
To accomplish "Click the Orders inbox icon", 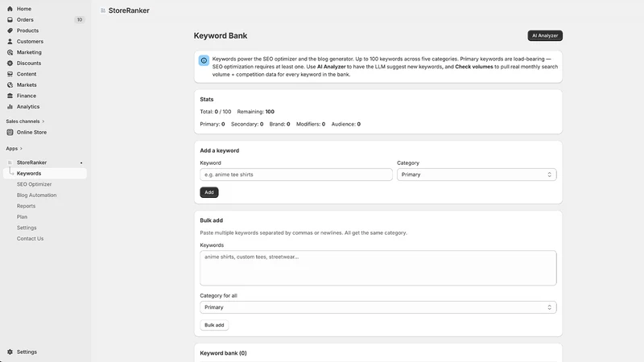I will coord(10,19).
